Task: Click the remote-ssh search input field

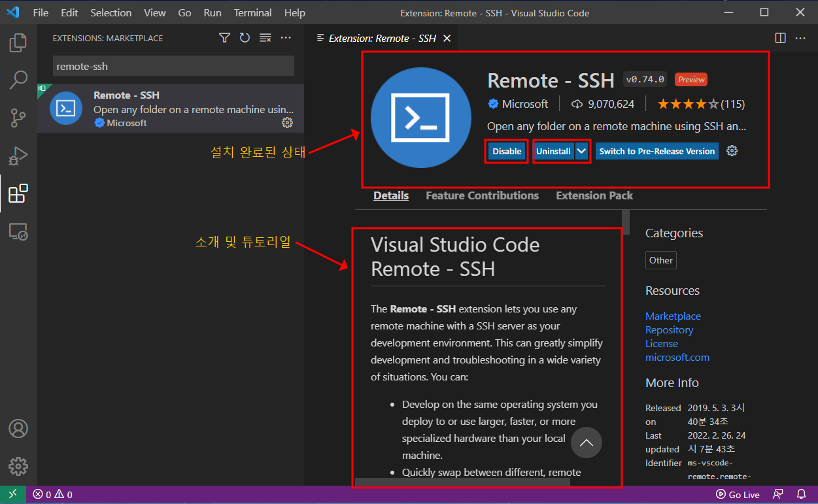Action: pos(173,66)
